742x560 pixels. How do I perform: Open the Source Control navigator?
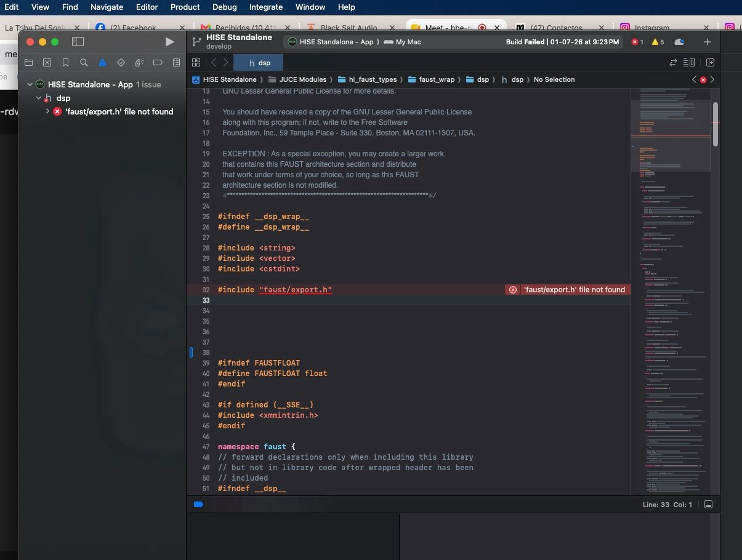[47, 63]
